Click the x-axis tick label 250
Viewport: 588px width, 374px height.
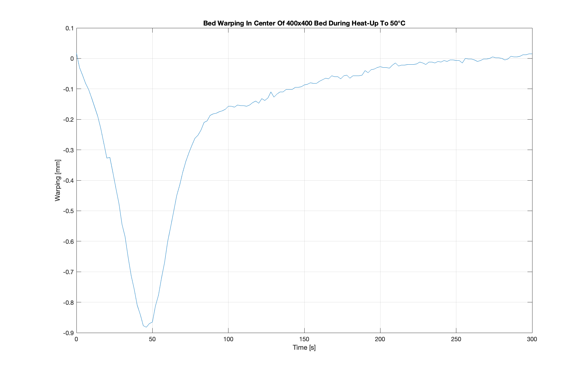456,339
